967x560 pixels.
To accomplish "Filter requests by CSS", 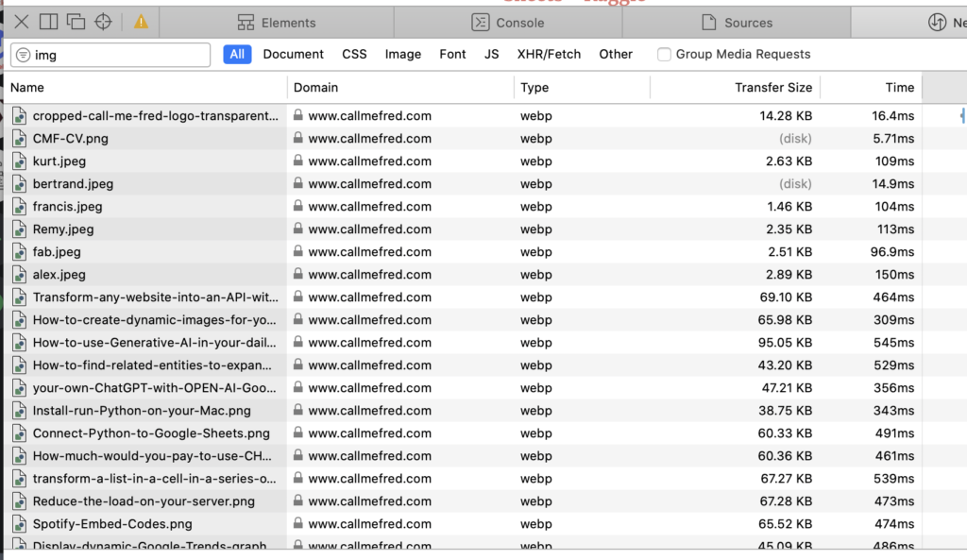I will pos(354,54).
